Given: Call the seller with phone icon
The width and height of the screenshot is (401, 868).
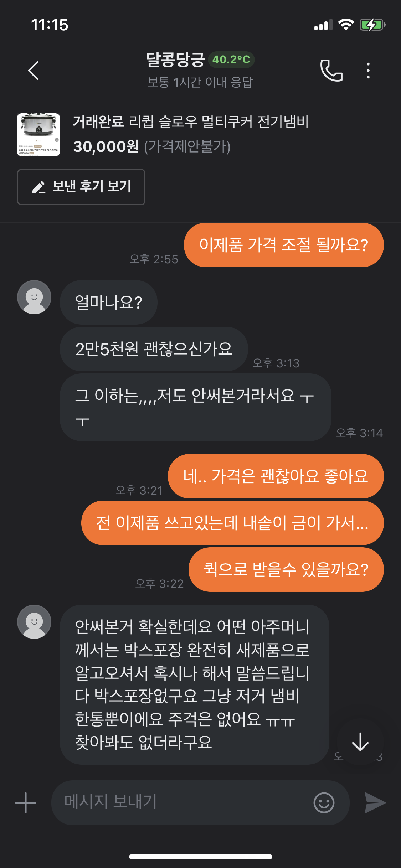Looking at the screenshot, I should pyautogui.click(x=331, y=71).
